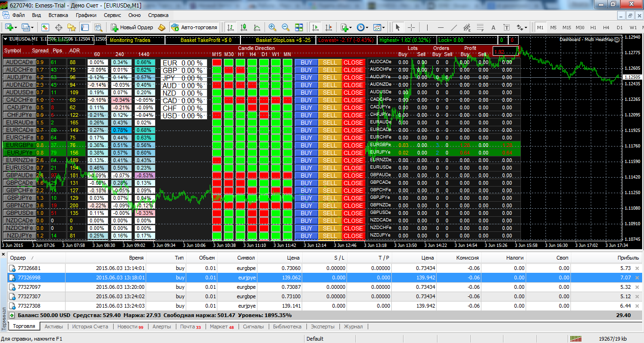Viewport: 644px width, 343px height.
Task: Zoom in on the chart
Action: point(272,27)
